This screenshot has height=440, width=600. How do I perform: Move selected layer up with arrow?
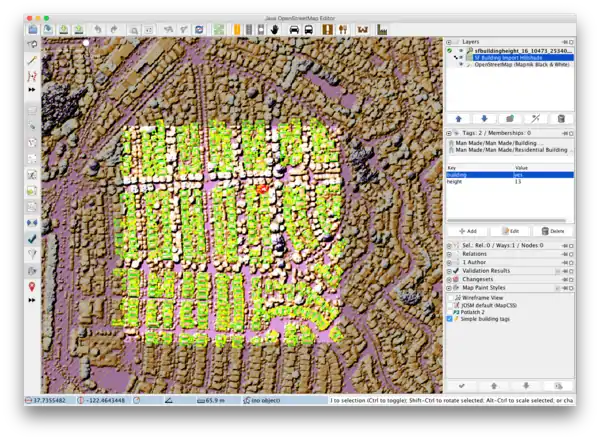[x=457, y=118]
